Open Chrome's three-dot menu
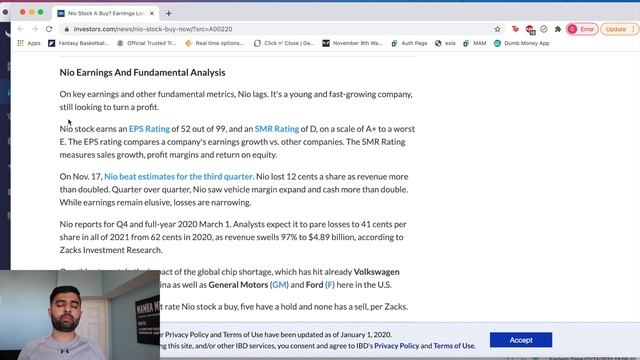640x360 pixels. tap(633, 29)
